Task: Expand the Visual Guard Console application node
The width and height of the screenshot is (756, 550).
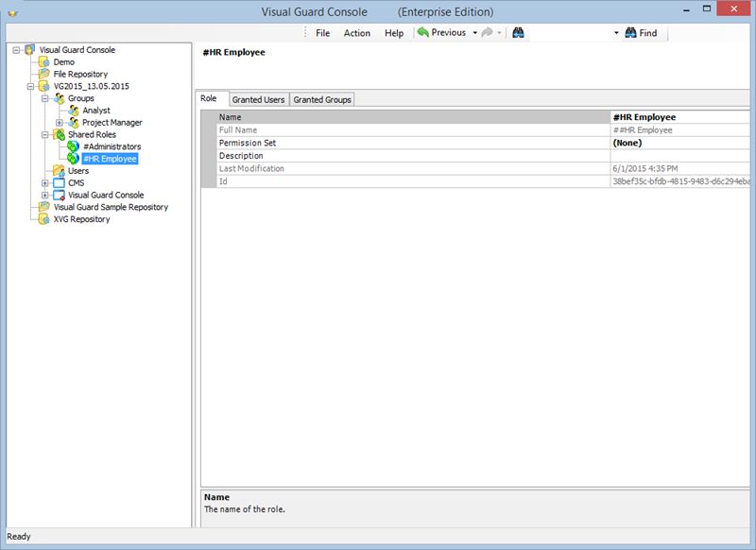Action: click(44, 195)
